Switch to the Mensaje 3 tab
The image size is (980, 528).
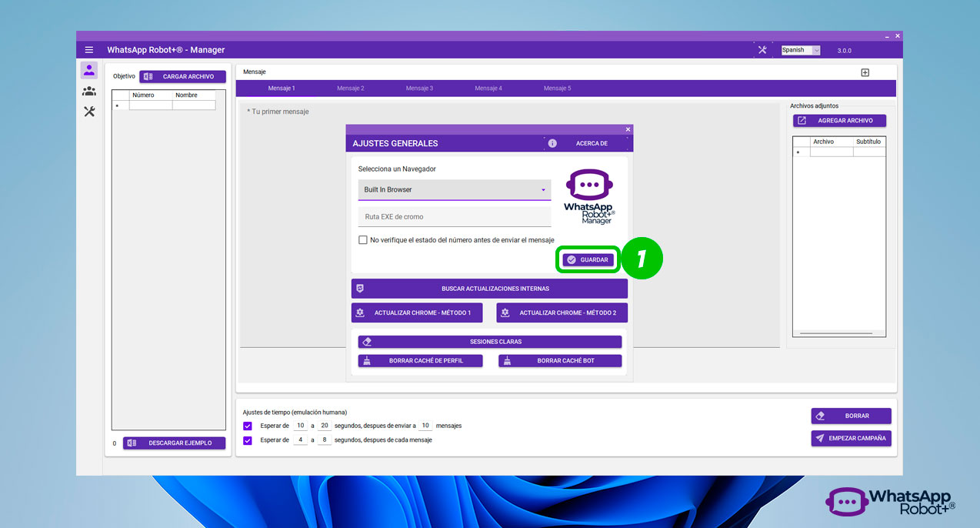coord(419,89)
